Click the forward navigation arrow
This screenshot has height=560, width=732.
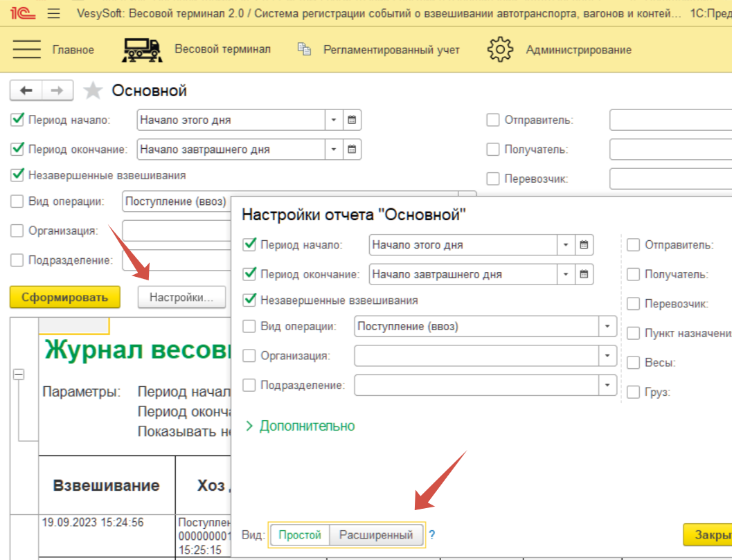tap(57, 91)
